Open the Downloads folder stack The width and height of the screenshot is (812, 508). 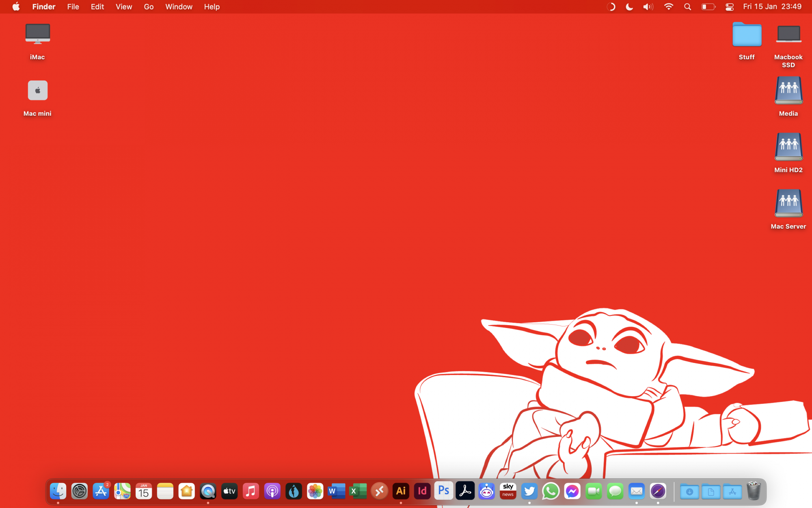[x=689, y=492]
